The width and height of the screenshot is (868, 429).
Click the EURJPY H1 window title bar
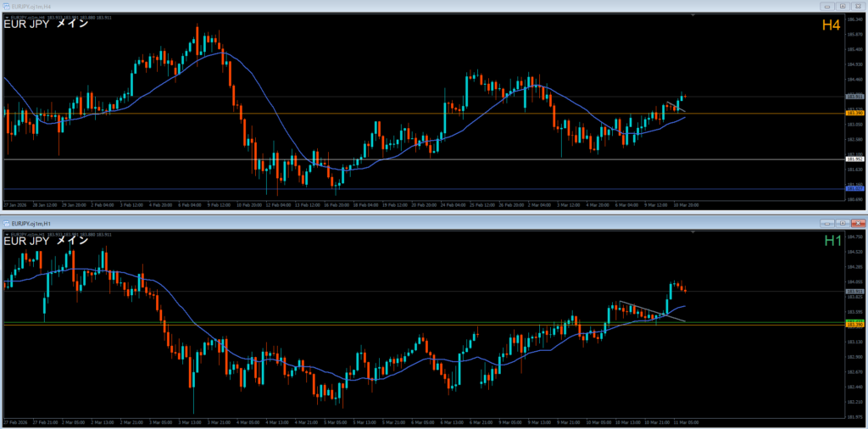point(339,222)
